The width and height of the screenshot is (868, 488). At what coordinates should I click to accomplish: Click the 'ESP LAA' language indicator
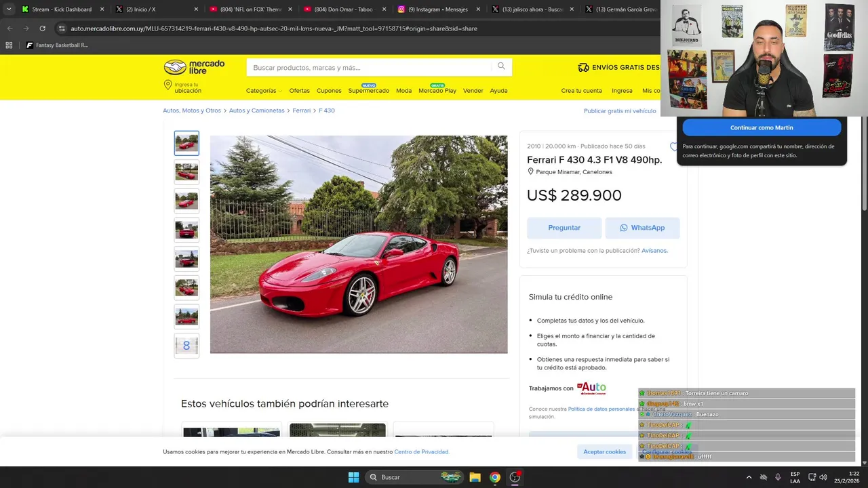(x=795, y=477)
